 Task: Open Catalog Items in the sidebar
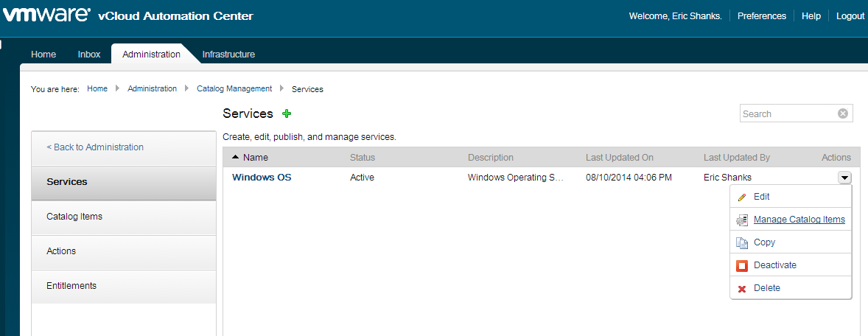click(x=74, y=217)
